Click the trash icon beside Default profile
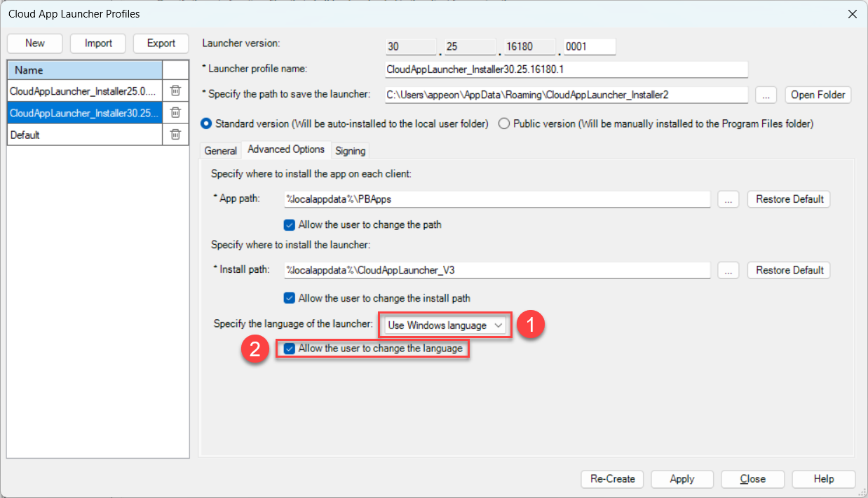 tap(175, 135)
